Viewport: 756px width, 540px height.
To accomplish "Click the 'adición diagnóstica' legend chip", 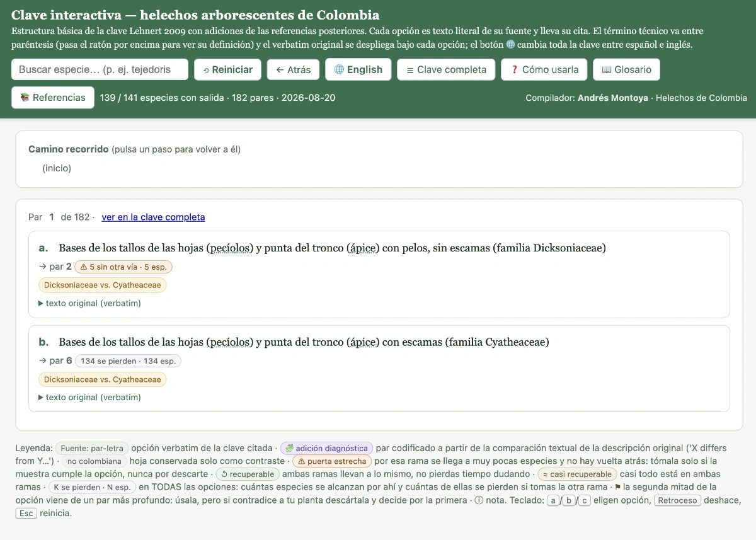I will 326,448.
